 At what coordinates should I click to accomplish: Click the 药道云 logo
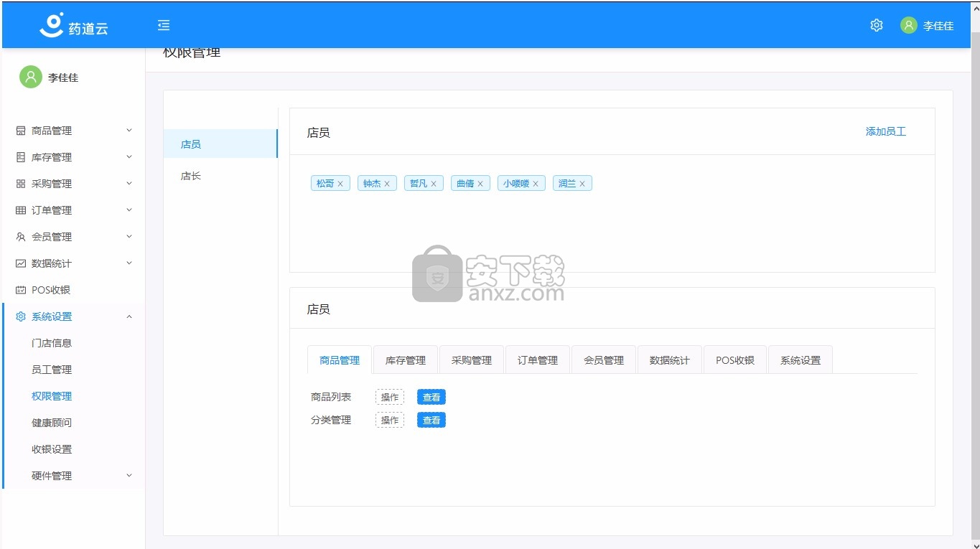[73, 26]
